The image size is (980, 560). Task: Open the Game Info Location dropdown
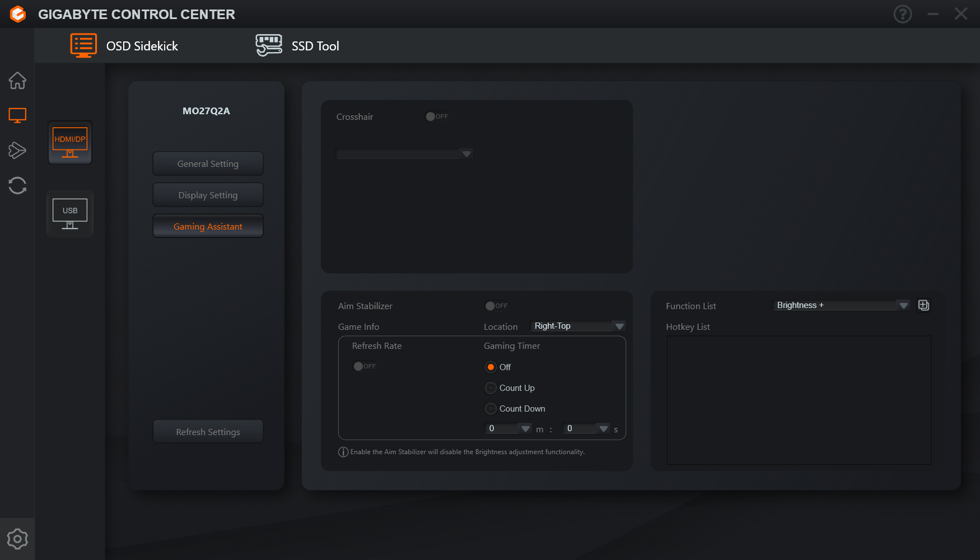coord(578,326)
